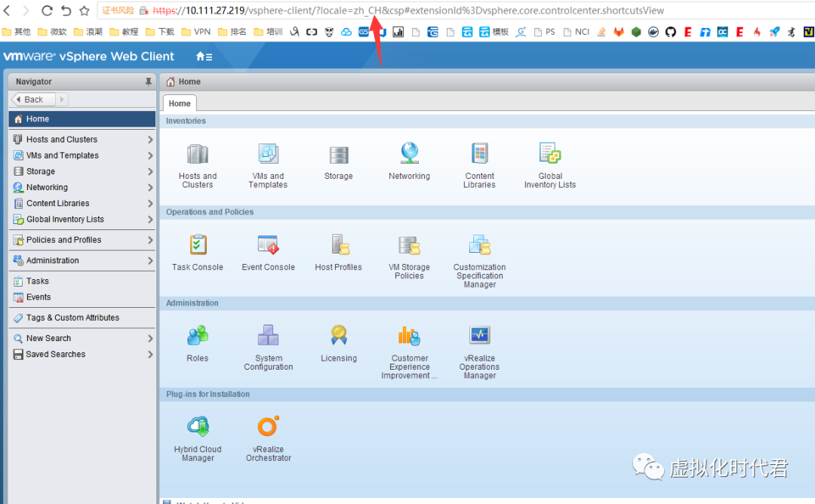Expand the Saved Searches navigator entry

coord(150,354)
